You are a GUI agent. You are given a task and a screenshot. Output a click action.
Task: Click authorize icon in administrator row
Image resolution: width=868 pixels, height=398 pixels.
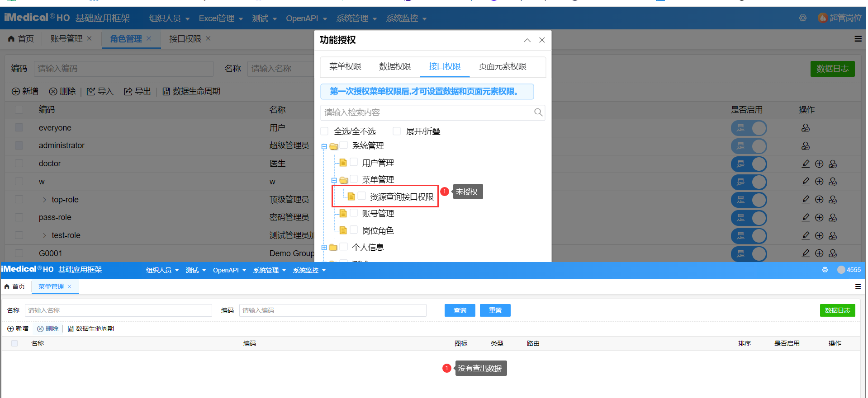[806, 146]
